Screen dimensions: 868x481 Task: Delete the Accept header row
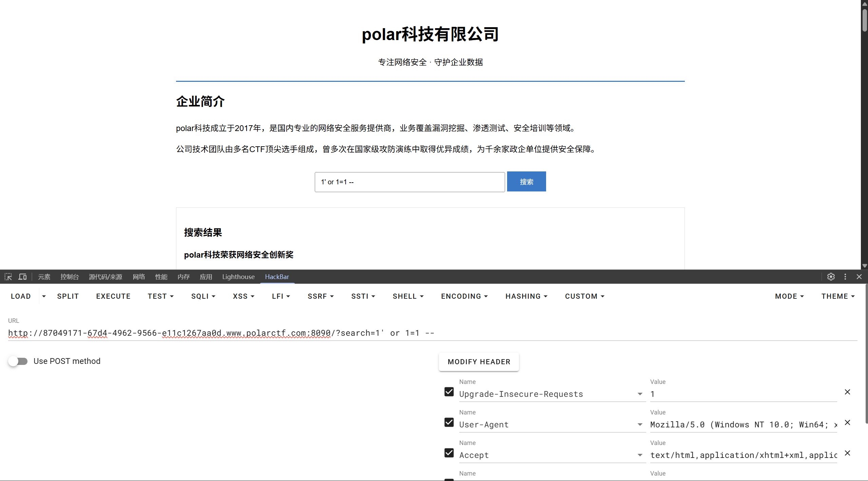[847, 453]
